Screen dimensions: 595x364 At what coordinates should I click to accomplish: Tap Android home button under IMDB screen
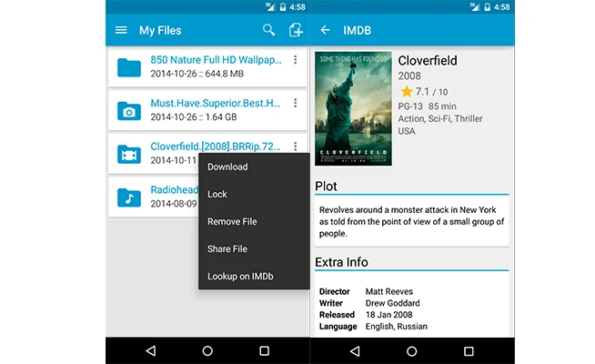point(412,350)
